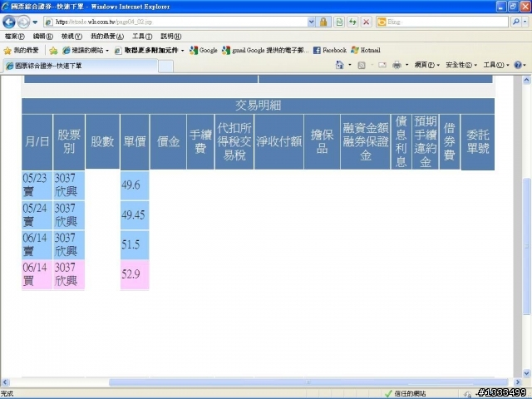Click the 交易明細 table title

(x=258, y=106)
